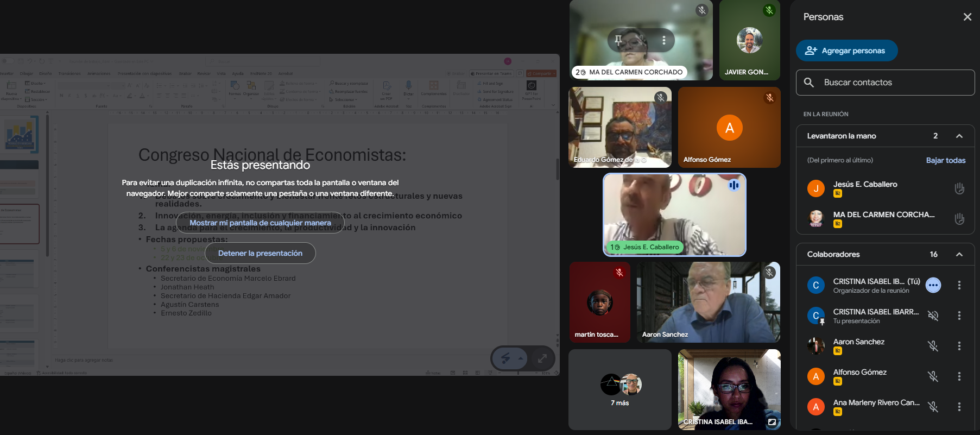
Task: Click the Buscar contactos search field
Action: coord(885,83)
